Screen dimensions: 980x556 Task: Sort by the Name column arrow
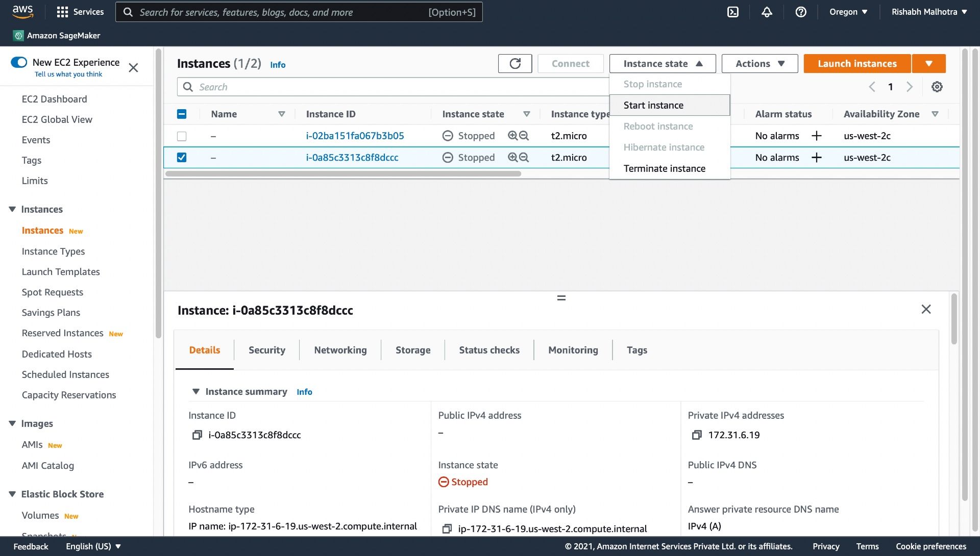(x=281, y=114)
